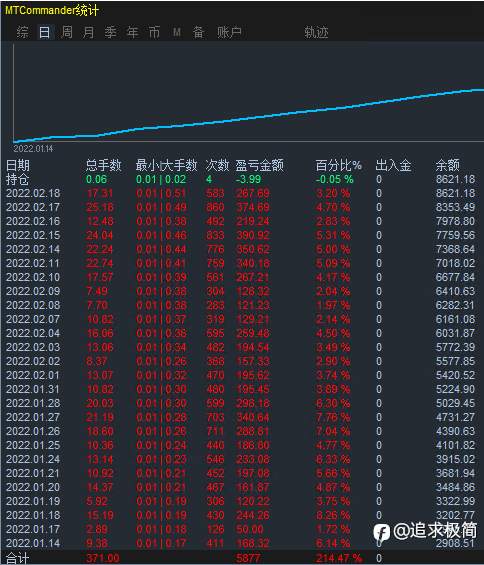Switch to the 年 yearly tab
This screenshot has width=484, height=565.
coord(133,32)
